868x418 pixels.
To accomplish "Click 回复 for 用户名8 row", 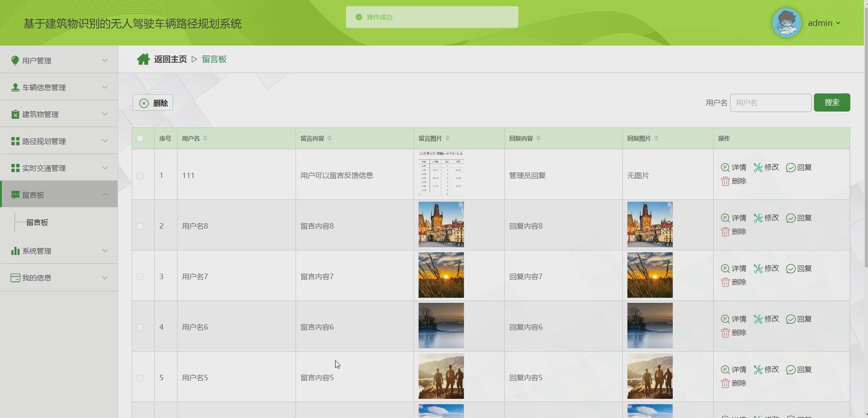I will (799, 218).
